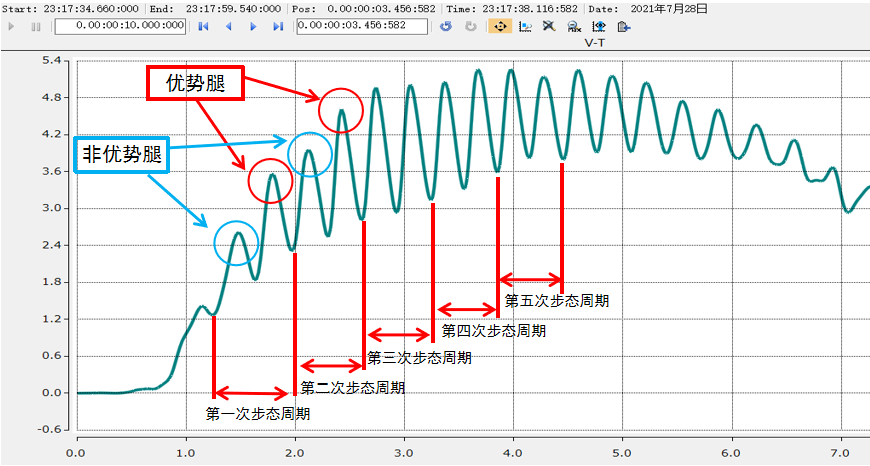Click the export data icon
This screenshot has width=870, height=466.
[x=624, y=26]
